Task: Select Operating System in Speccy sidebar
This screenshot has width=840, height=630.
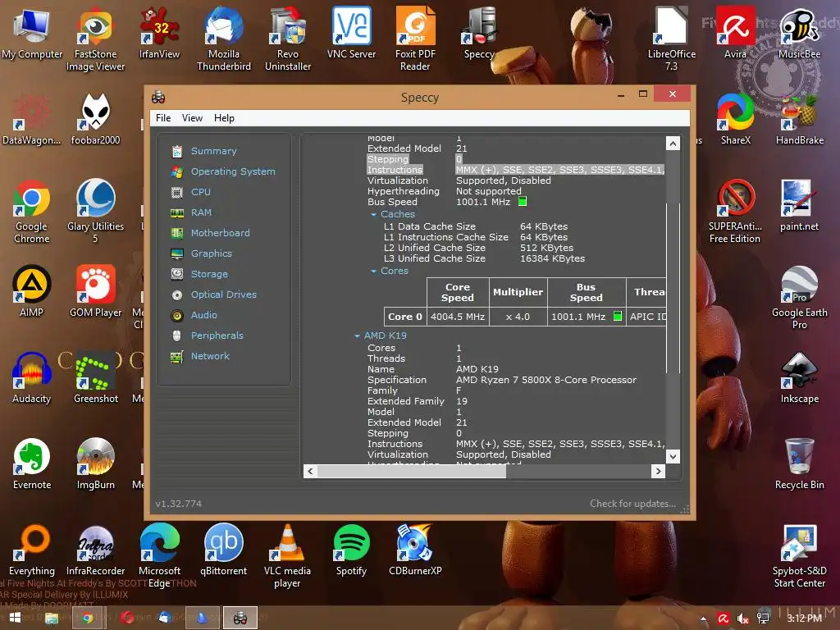Action: pyautogui.click(x=232, y=171)
